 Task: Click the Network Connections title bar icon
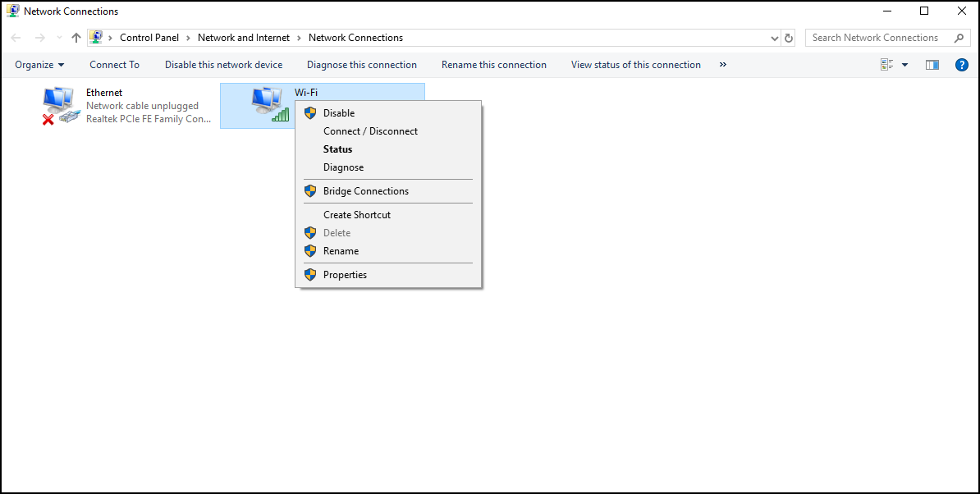coord(12,11)
